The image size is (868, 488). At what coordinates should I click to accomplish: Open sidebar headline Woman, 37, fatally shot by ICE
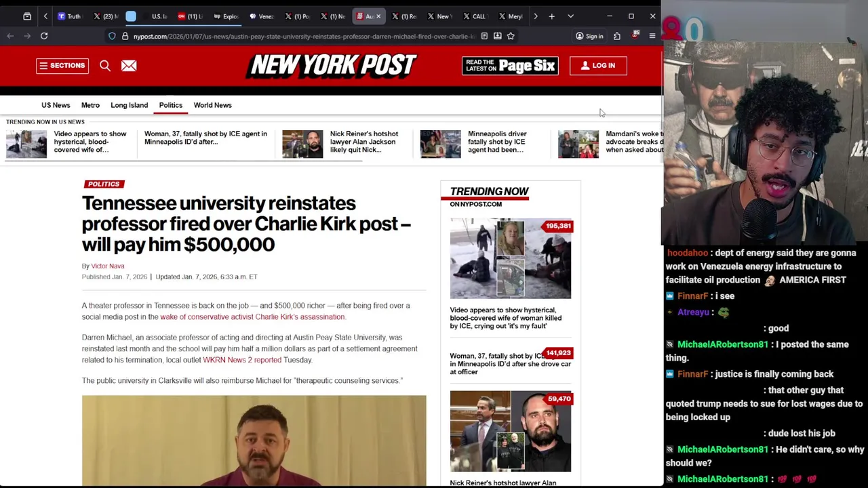point(511,364)
